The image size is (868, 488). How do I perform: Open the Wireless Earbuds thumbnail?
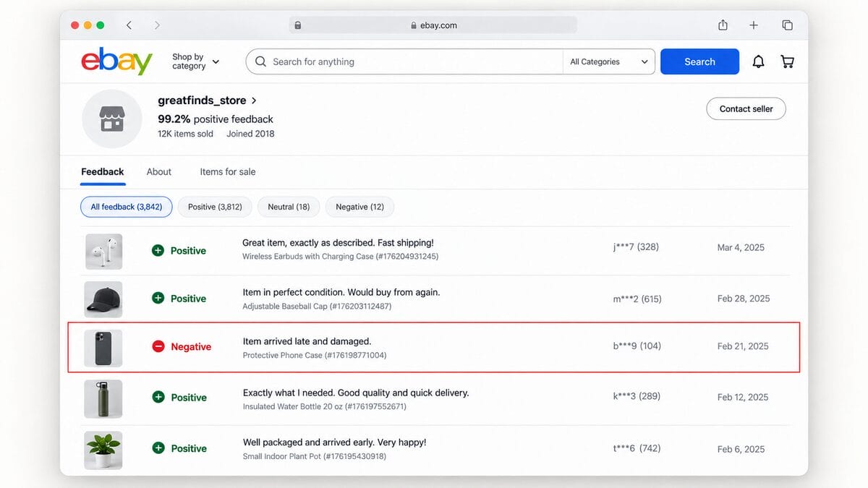[x=103, y=252]
